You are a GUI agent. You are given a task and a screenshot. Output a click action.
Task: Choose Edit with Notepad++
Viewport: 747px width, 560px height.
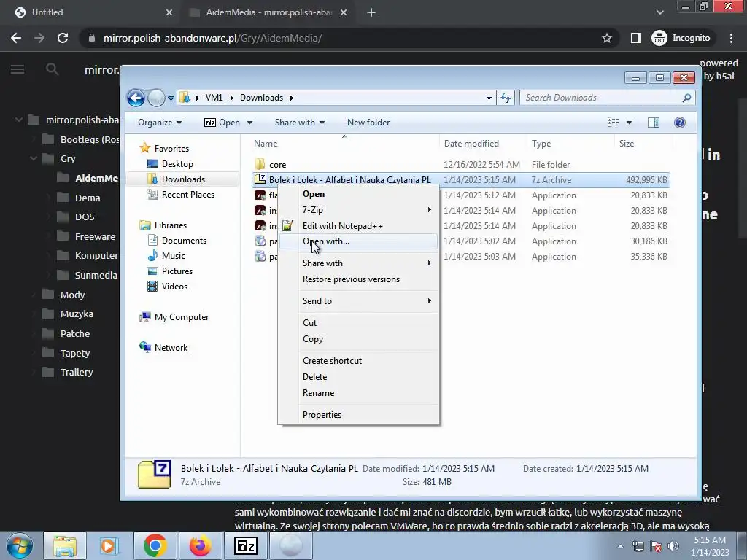click(x=357, y=226)
